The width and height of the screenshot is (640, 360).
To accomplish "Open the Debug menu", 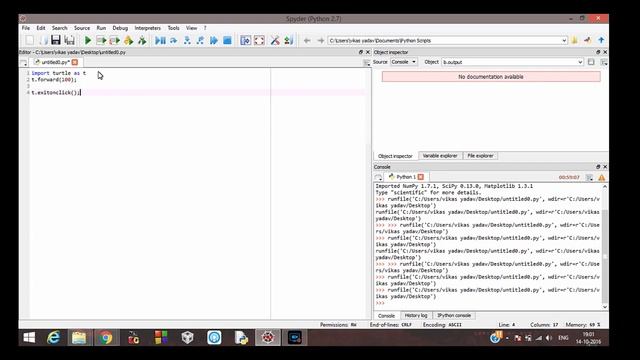I will pyautogui.click(x=120, y=28).
